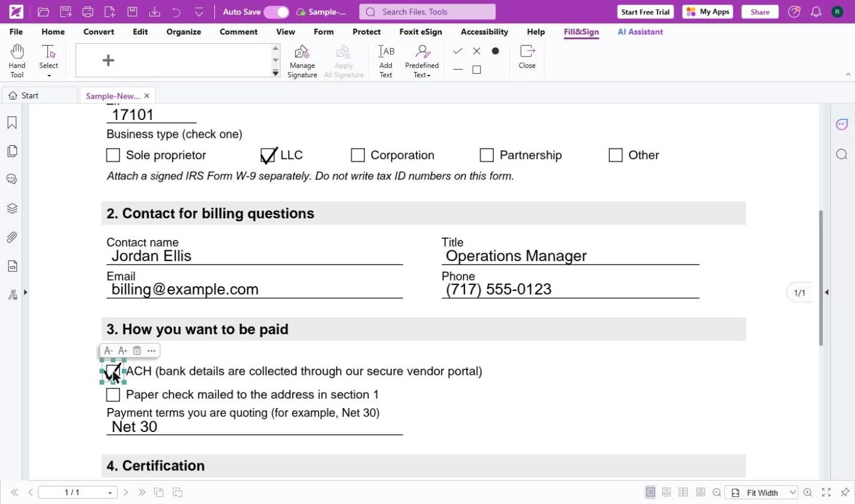Check the Paper check mailed box

(113, 395)
